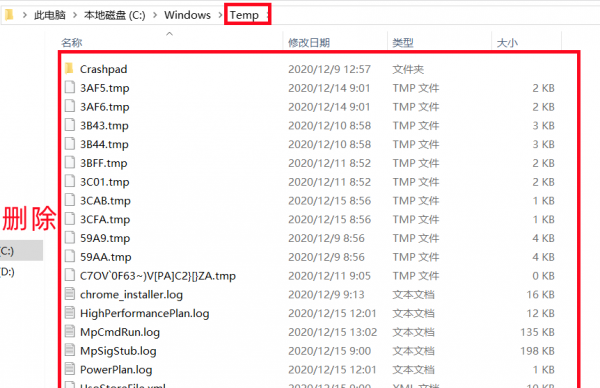Navigate to Windows in the address path
The height and width of the screenshot is (388, 600).
click(x=188, y=15)
